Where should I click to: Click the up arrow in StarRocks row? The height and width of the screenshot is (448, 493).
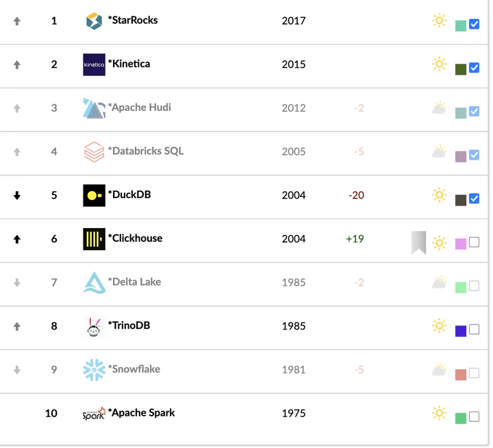point(17,21)
